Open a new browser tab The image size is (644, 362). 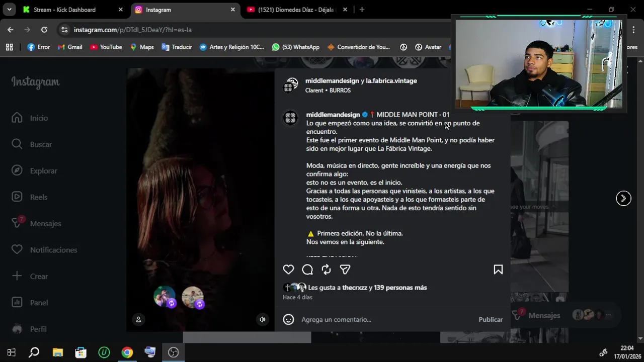[x=362, y=10]
